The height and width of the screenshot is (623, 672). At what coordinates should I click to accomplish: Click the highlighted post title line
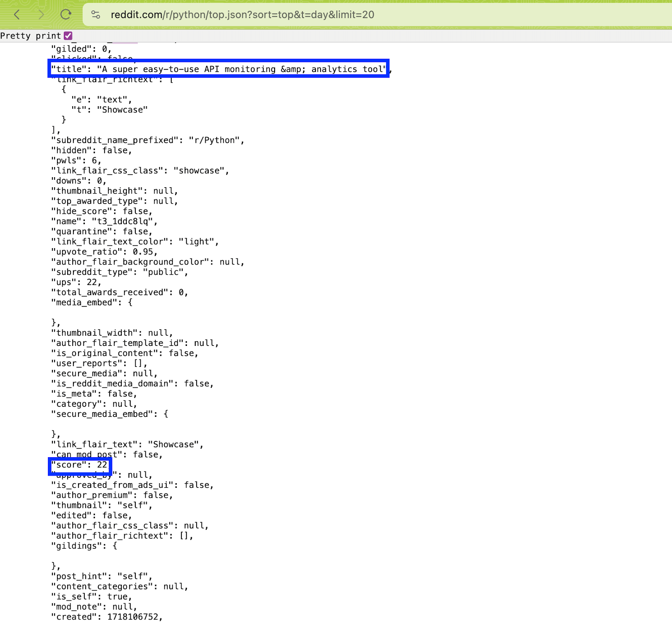pyautogui.click(x=218, y=69)
